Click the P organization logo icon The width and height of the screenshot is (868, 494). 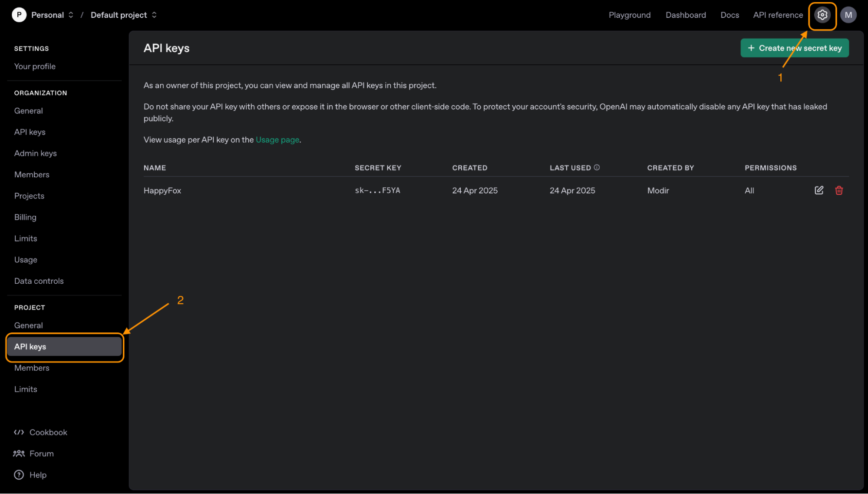[x=19, y=15]
